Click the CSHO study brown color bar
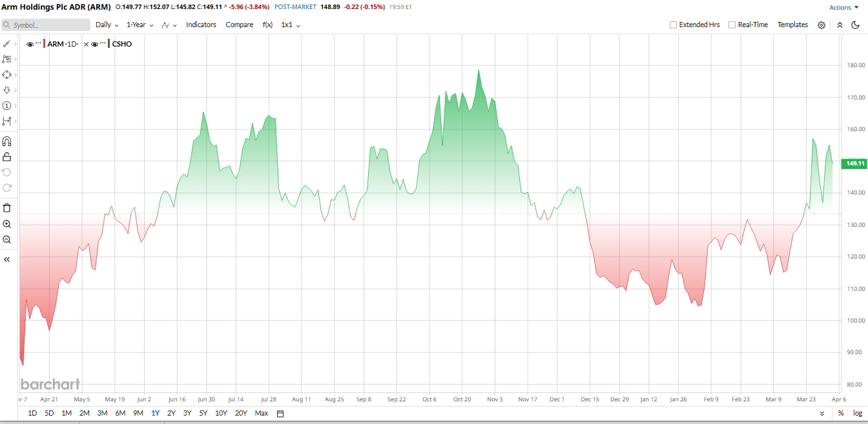Viewport: 868px width, 424px height. coord(109,44)
